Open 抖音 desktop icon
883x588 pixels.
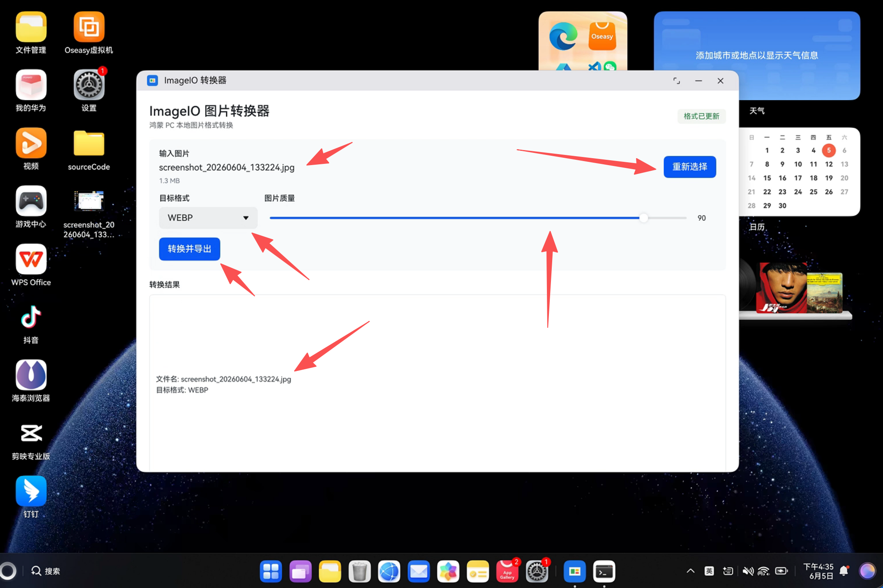tap(31, 324)
